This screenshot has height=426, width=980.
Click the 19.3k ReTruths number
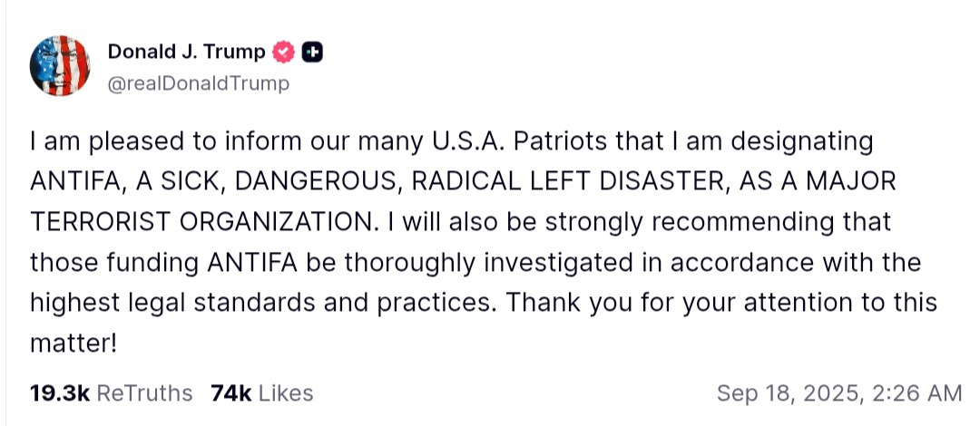tap(59, 393)
